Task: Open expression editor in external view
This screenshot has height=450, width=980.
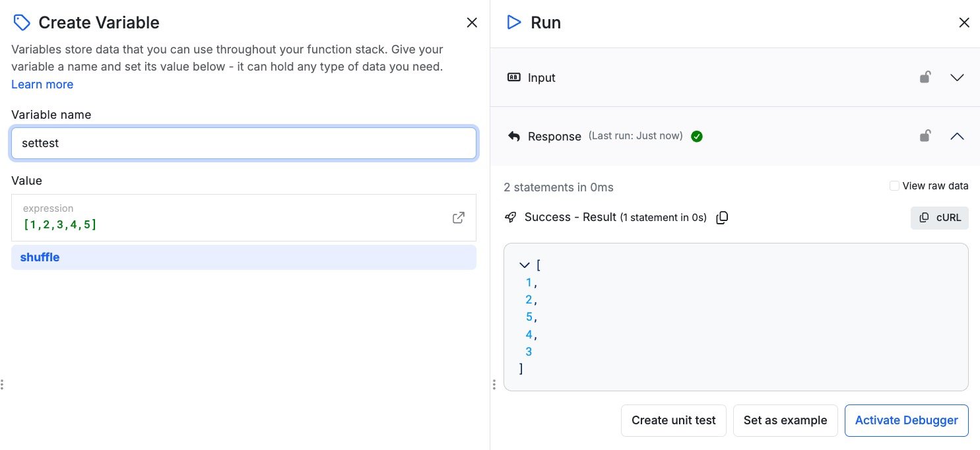Action: point(458,218)
